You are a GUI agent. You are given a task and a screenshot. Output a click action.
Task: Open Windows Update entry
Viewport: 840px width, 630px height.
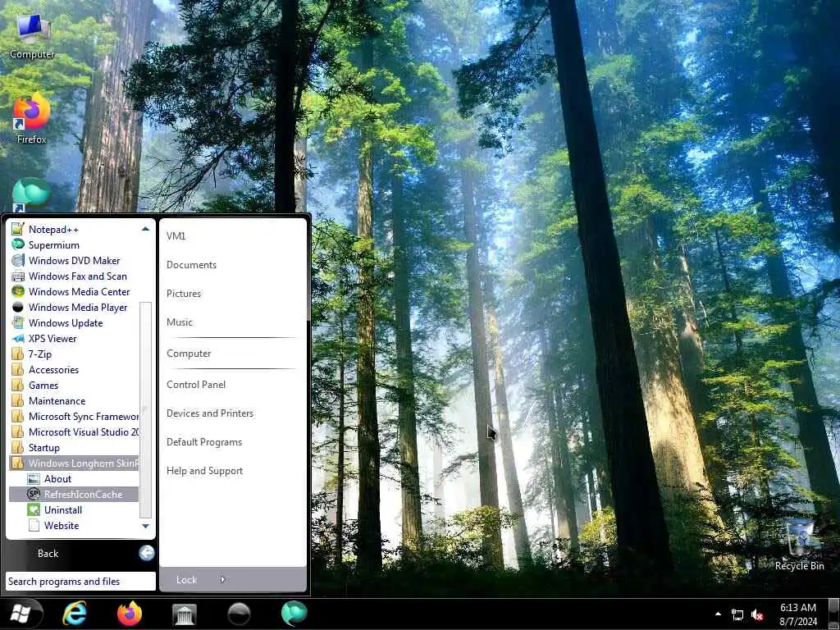(74, 322)
